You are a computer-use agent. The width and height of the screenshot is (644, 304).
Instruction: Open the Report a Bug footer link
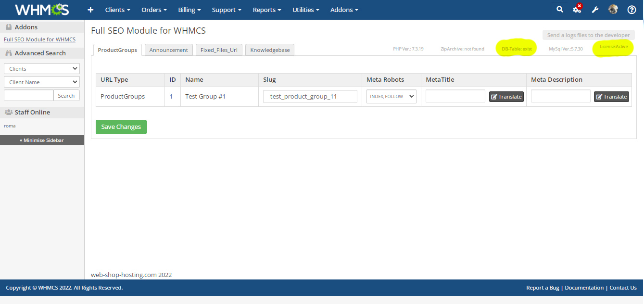click(543, 288)
